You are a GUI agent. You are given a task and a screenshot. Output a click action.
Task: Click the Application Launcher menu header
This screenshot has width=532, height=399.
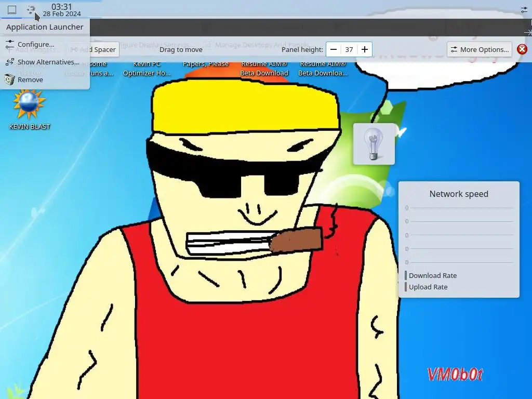pyautogui.click(x=45, y=27)
